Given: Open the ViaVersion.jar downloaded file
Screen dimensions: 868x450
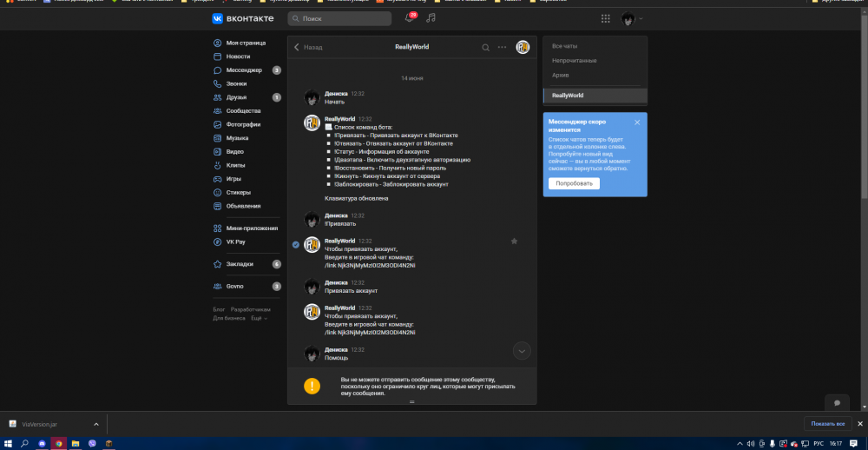Looking at the screenshot, I should (x=39, y=425).
